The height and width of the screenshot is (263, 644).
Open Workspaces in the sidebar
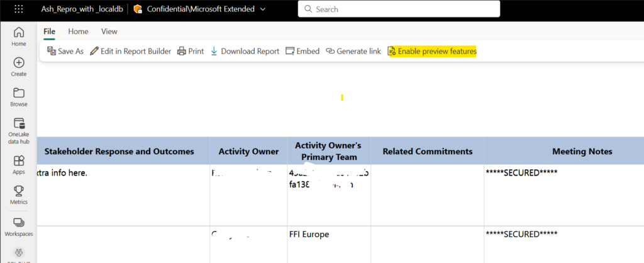[x=19, y=227]
